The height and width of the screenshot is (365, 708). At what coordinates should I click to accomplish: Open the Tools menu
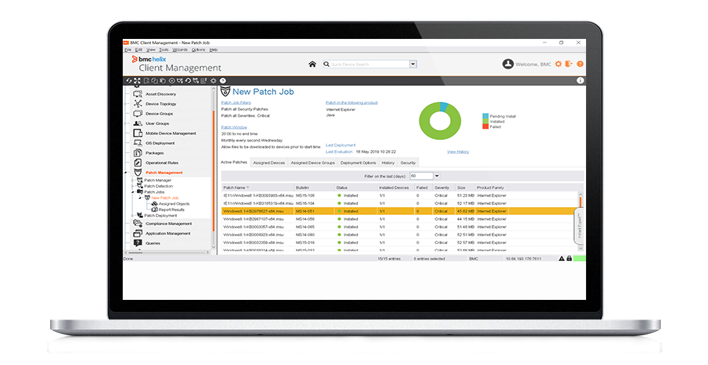point(163,50)
